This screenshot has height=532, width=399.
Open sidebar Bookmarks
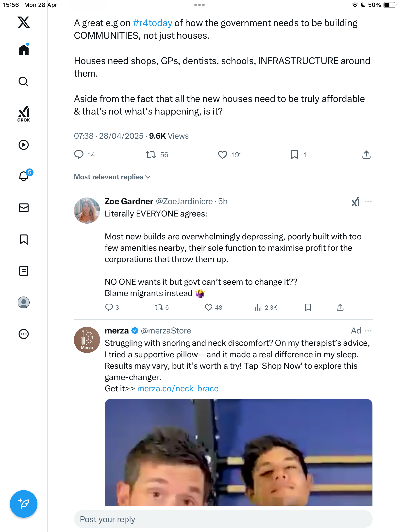pos(24,239)
